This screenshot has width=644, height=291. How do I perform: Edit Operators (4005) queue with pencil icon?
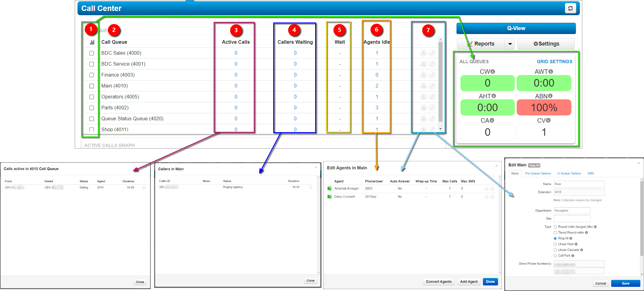pos(432,97)
